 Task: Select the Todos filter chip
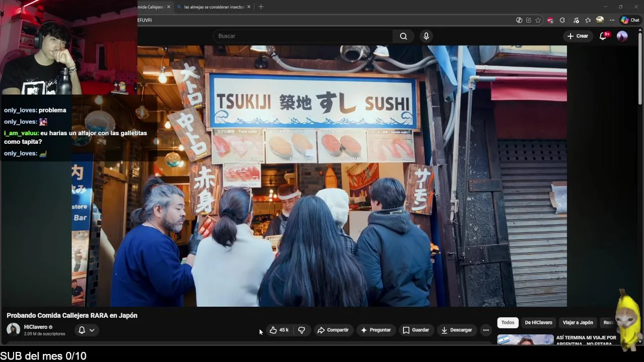(x=508, y=323)
